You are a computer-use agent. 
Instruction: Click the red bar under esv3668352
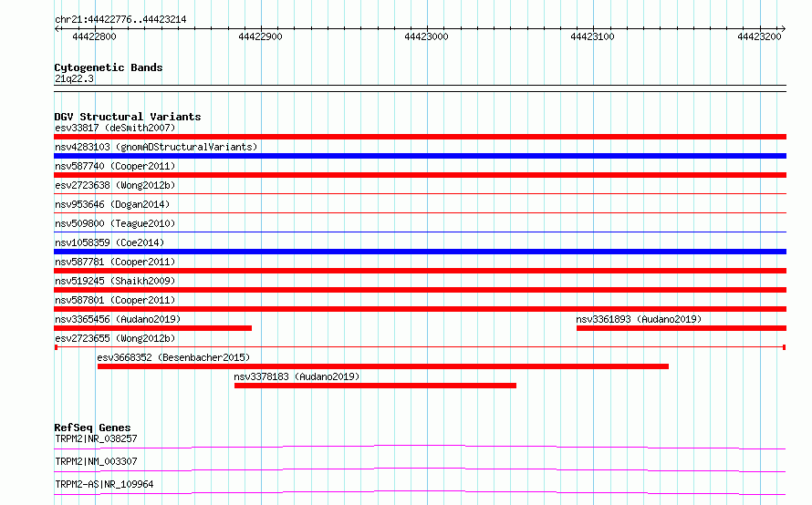coord(382,366)
